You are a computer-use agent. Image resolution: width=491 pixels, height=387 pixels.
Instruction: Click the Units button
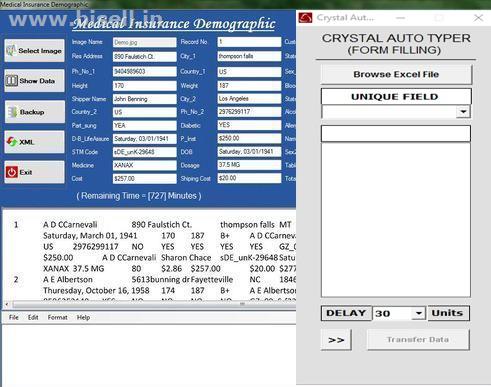[x=449, y=313]
